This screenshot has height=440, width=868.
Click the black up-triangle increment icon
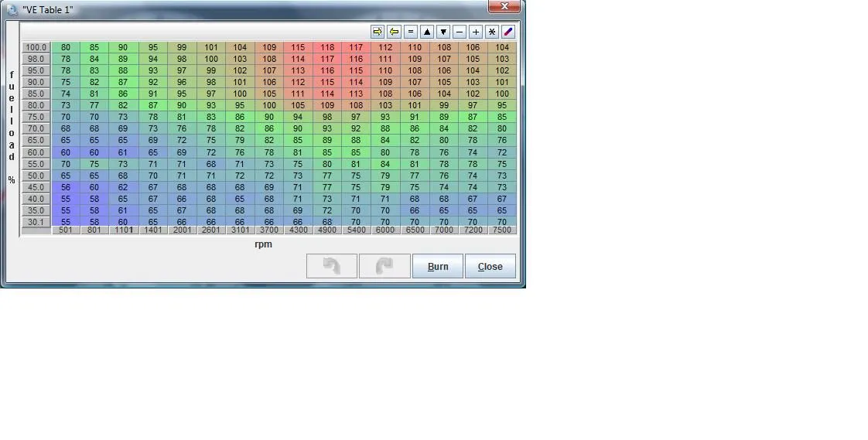[x=426, y=32]
